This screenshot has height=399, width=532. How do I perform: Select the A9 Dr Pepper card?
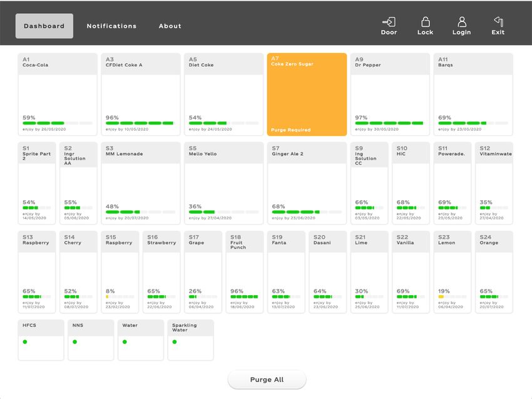390,94
